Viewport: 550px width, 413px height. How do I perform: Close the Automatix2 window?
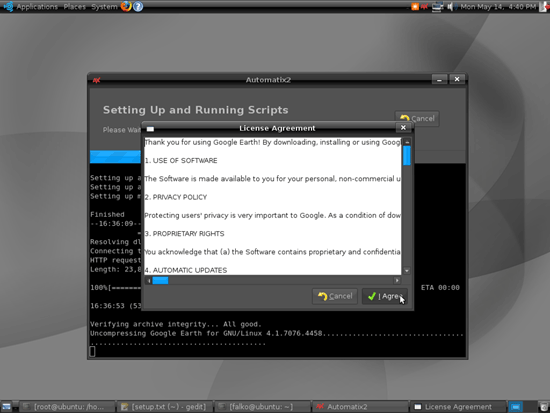point(457,79)
